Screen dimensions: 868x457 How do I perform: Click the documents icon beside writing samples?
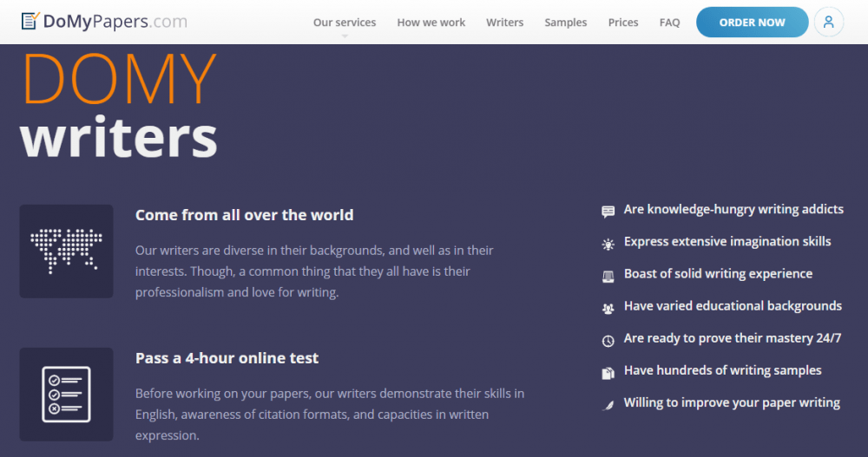point(608,373)
